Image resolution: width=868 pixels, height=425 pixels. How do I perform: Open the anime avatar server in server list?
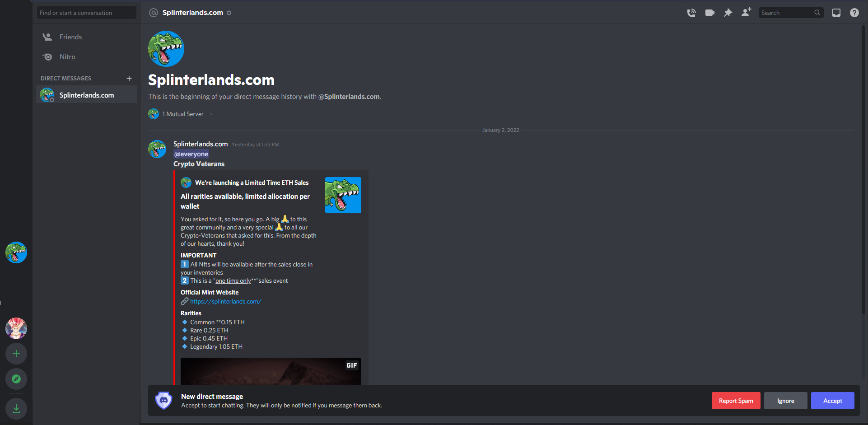click(16, 328)
